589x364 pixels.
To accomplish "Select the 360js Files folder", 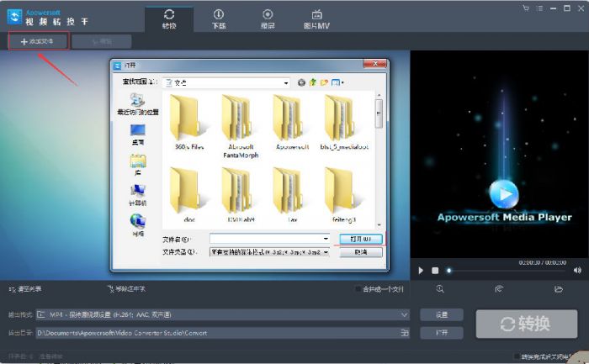I will [189, 123].
